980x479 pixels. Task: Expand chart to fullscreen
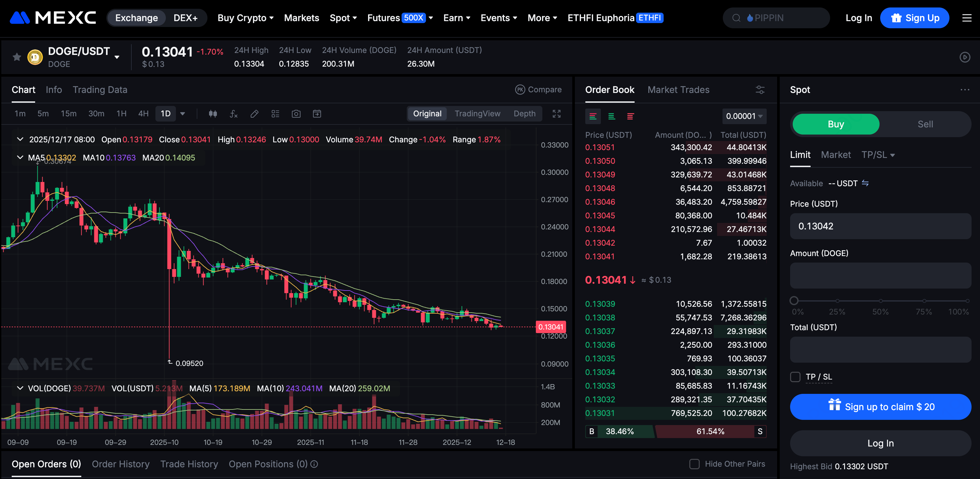point(557,114)
